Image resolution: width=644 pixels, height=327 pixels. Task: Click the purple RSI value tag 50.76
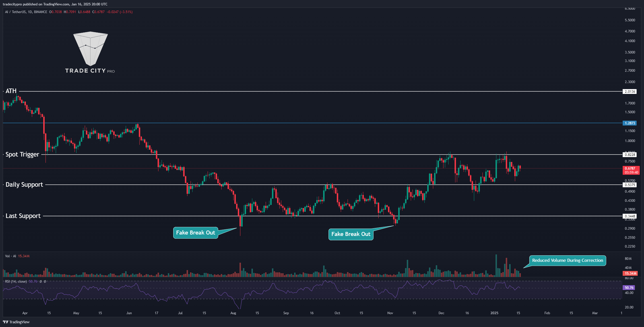point(629,288)
